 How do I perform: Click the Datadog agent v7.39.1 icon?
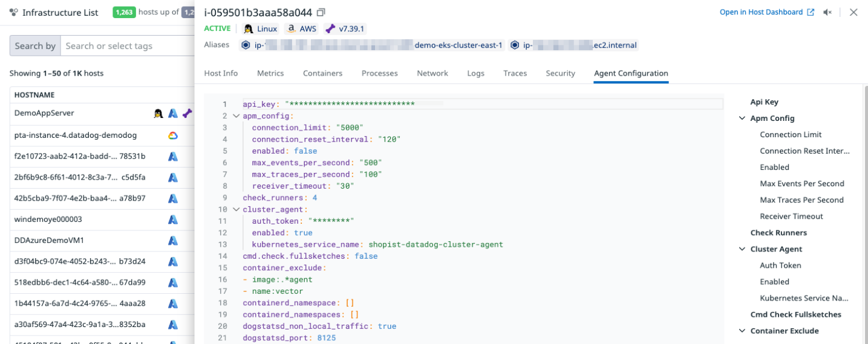[x=330, y=28]
